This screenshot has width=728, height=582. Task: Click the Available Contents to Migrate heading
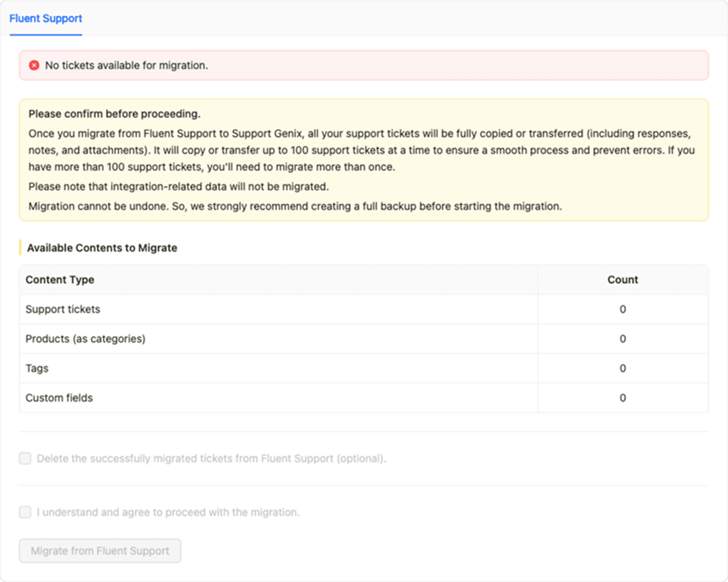point(102,248)
